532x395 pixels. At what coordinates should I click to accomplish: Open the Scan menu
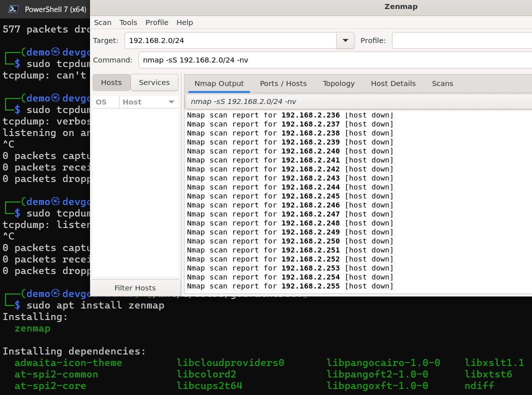pyautogui.click(x=102, y=22)
